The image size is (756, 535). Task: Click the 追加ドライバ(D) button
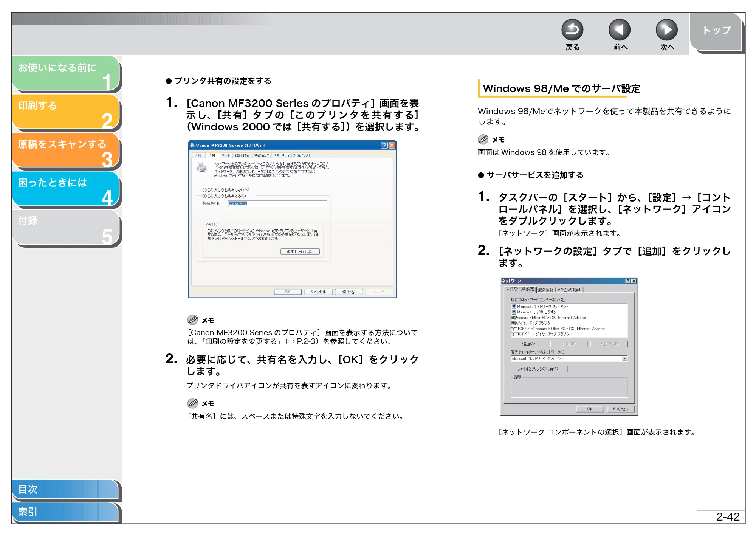click(300, 251)
